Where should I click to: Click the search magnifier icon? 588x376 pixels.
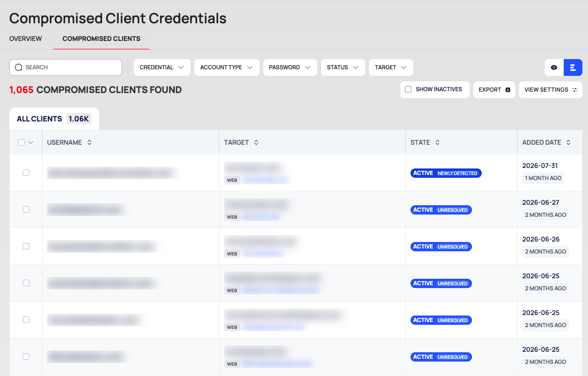19,67
